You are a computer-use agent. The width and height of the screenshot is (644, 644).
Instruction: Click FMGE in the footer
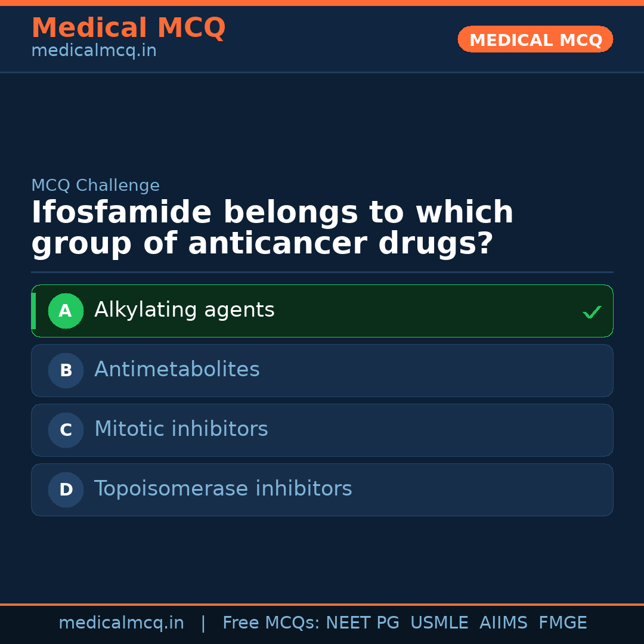[563, 623]
